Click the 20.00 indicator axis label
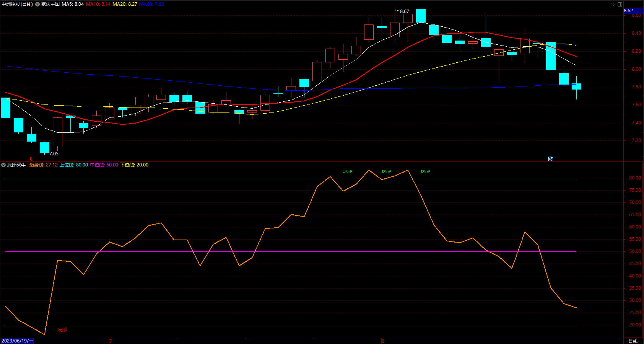Screen dimensions: 644x344 (x=635, y=325)
